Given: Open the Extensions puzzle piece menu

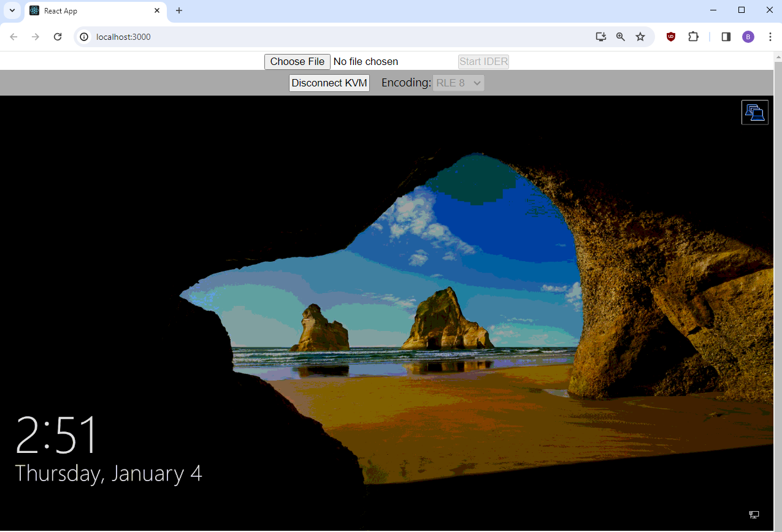Looking at the screenshot, I should pos(693,37).
